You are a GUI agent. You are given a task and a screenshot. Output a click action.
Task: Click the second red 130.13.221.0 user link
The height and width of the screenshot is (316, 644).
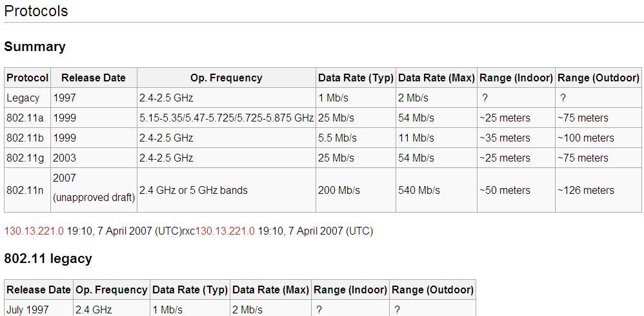[225, 231]
